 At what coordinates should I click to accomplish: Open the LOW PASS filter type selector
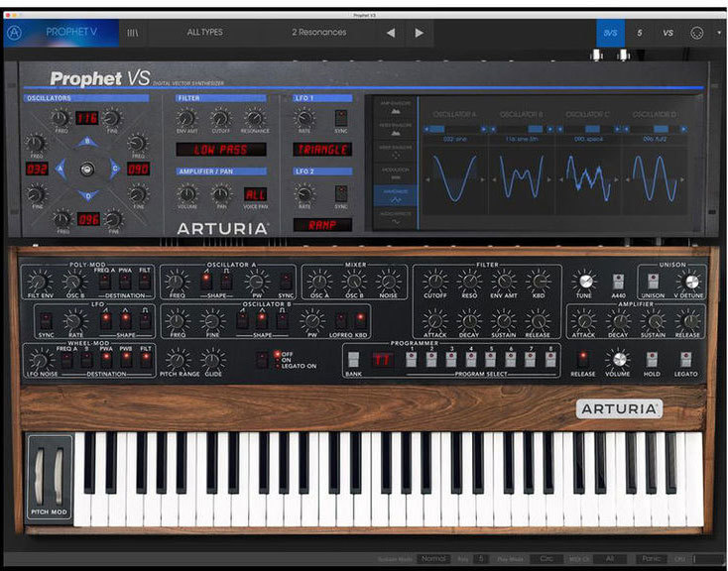(x=221, y=150)
